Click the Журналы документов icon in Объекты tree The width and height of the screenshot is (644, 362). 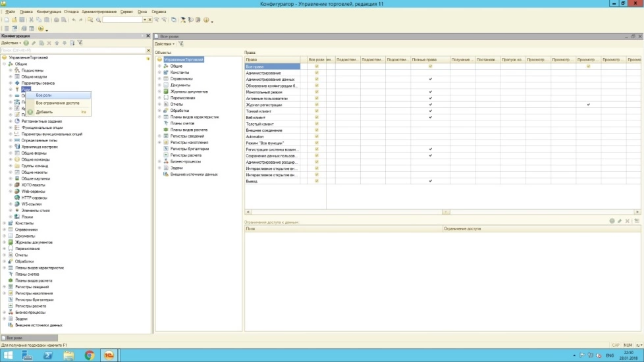[166, 91]
